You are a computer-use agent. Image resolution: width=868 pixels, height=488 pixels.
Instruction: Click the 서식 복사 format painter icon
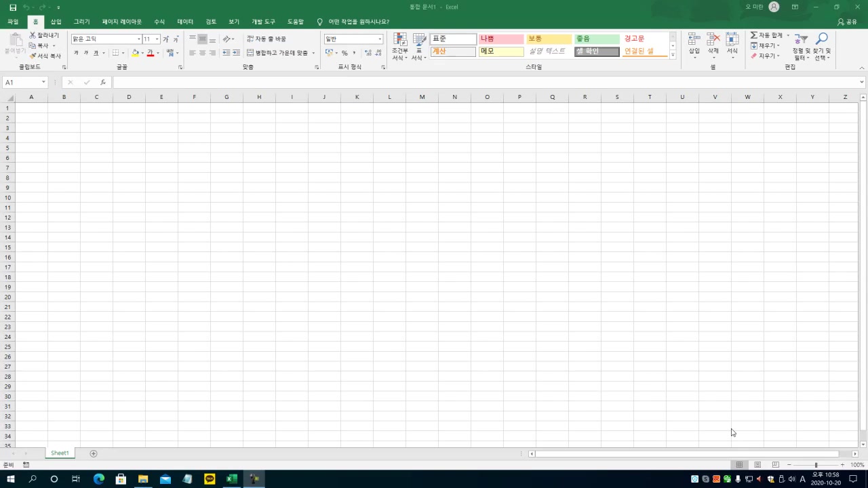pyautogui.click(x=33, y=56)
